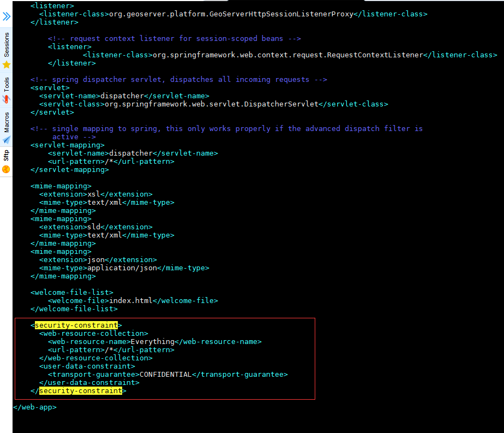The height and width of the screenshot is (433, 504).
Task: Click the opening <servlet> tag
Action: (x=50, y=88)
